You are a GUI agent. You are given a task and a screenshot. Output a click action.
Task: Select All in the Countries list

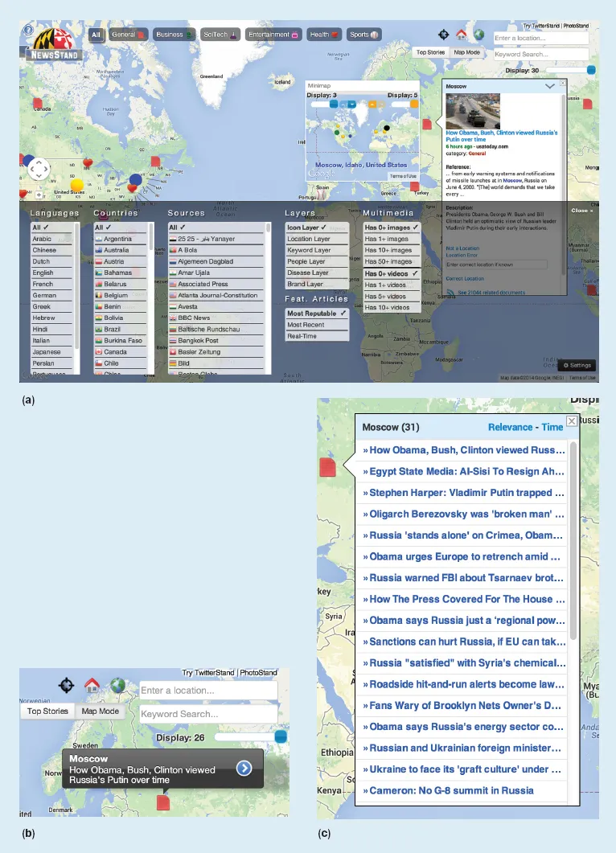tap(121, 228)
